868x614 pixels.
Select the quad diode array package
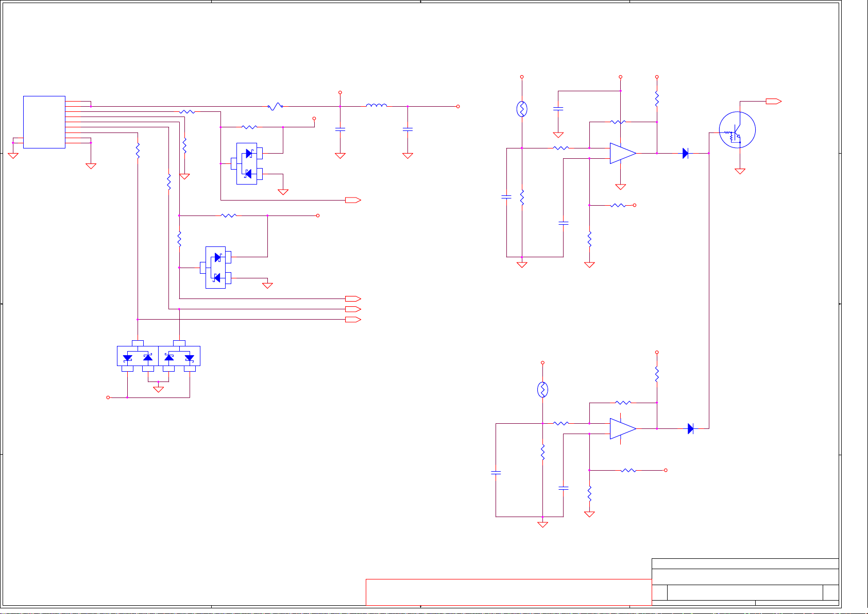[159, 356]
